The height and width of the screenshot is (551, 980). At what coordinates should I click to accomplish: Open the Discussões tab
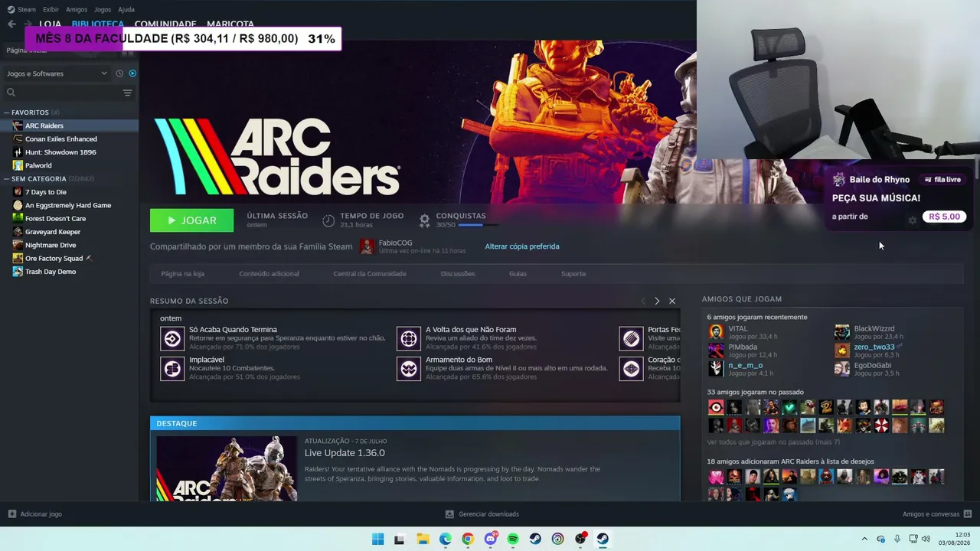(x=458, y=274)
